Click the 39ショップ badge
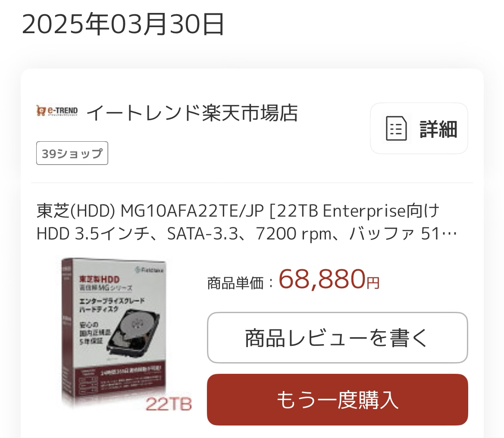Screen dimensions: 504x438 [x=72, y=153]
